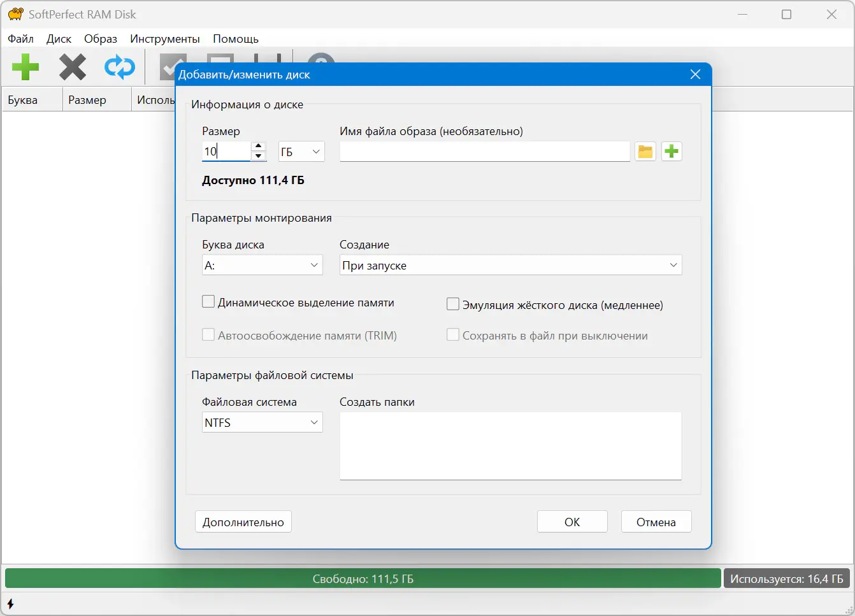
Task: Enable Динамическое выделение памяти checkbox
Action: point(208,302)
